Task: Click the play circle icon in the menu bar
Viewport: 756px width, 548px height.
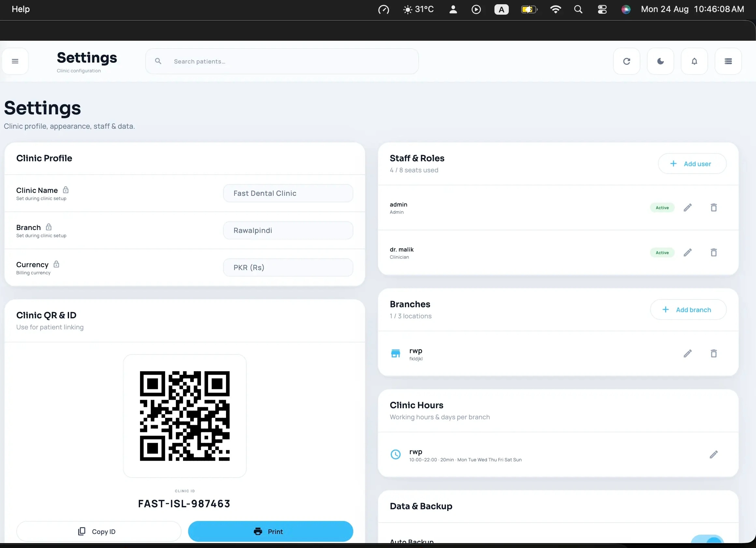Action: click(x=476, y=9)
